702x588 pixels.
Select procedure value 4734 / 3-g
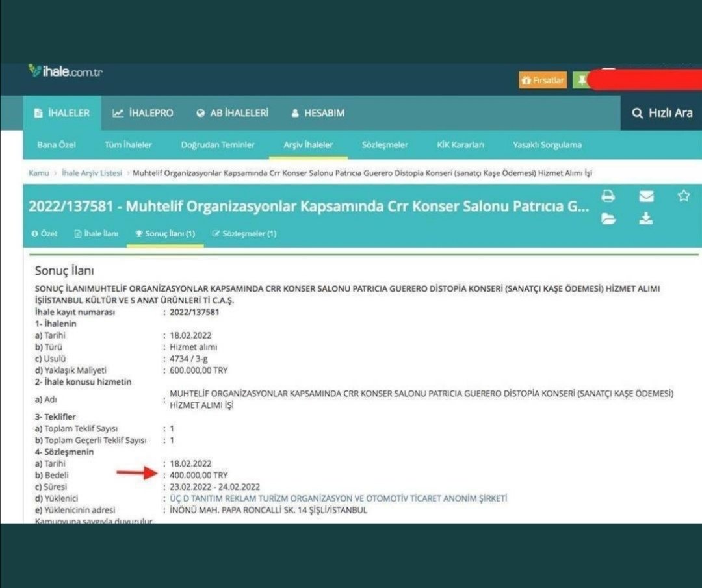click(x=188, y=359)
